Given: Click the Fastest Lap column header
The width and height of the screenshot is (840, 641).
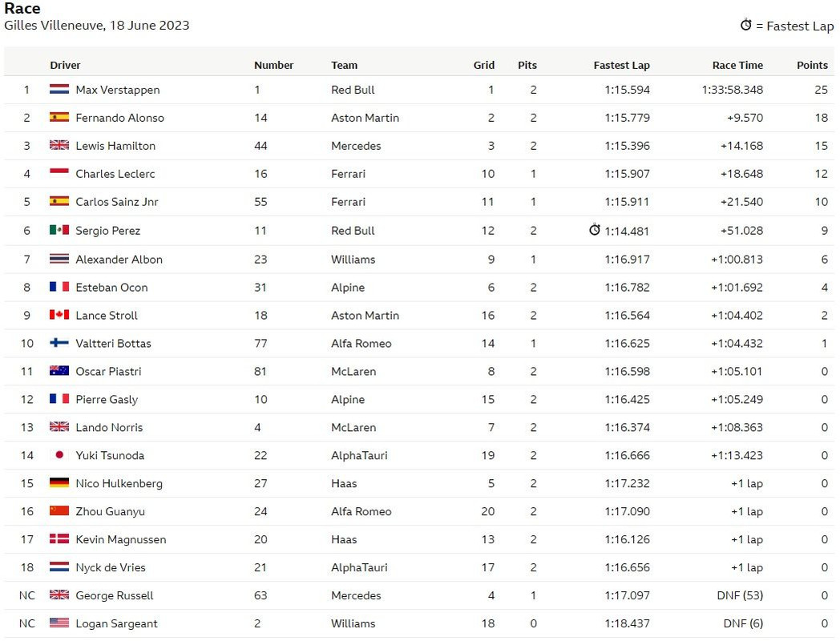Looking at the screenshot, I should pos(621,66).
